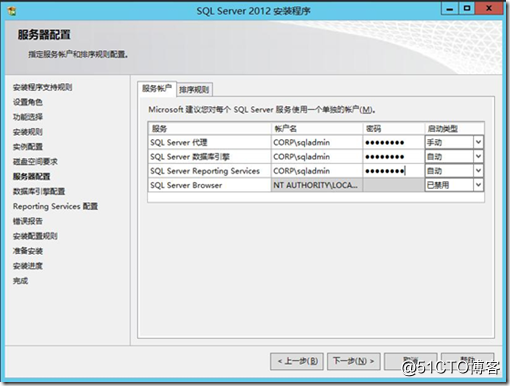Select Reporting Services 配置 step in sidebar

pos(55,206)
